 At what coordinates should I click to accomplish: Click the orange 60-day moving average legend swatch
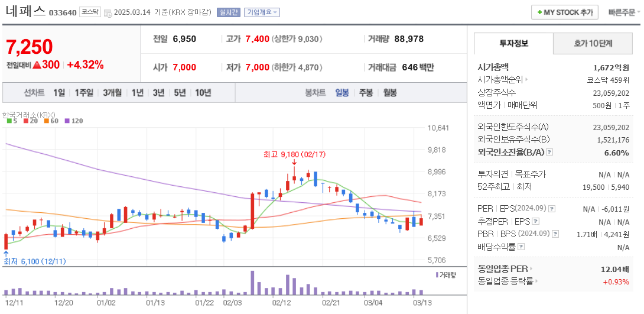click(x=46, y=121)
